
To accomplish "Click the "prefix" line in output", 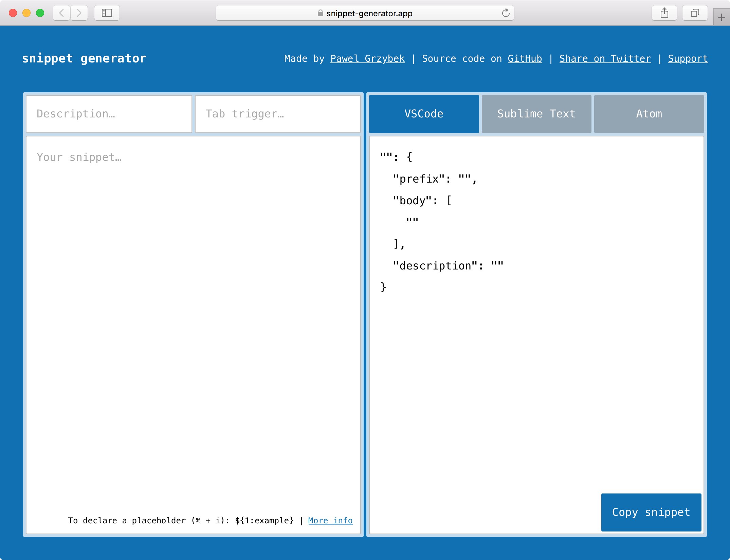I will [x=435, y=179].
